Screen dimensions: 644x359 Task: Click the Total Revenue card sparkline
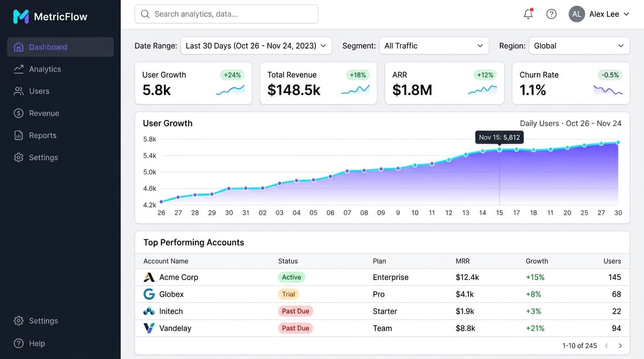click(355, 90)
